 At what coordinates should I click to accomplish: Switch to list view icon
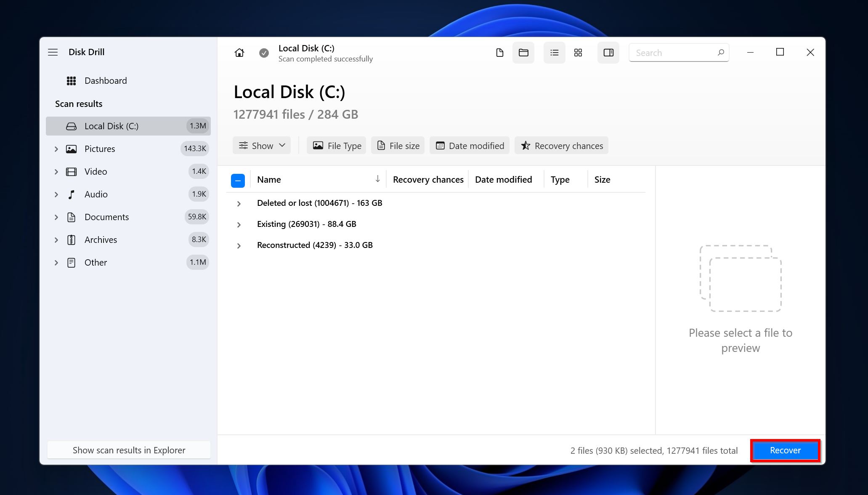pos(553,53)
